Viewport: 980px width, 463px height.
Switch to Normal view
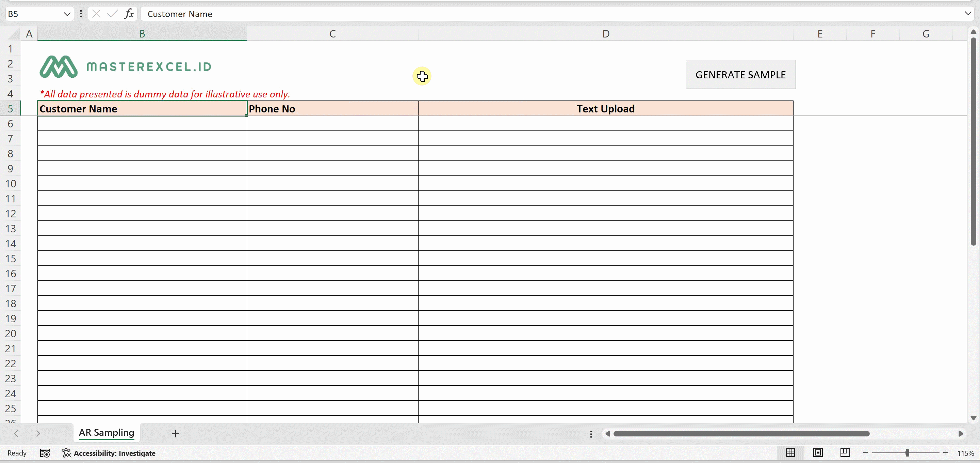click(790, 452)
